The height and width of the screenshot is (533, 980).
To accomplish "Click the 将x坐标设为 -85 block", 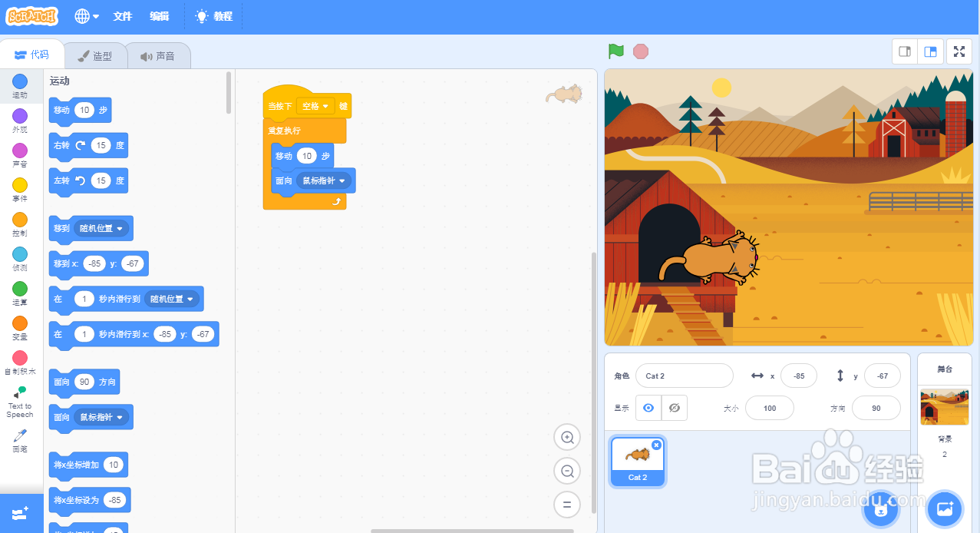I will (x=89, y=501).
